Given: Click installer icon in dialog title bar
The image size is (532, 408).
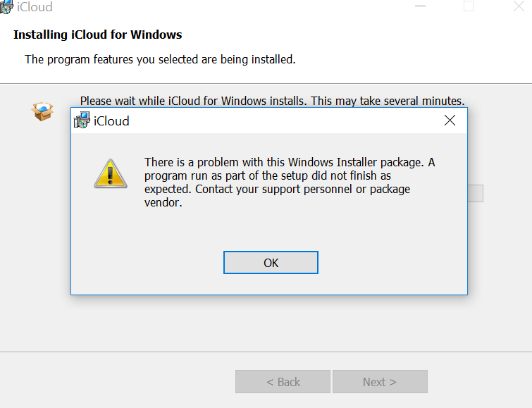Looking at the screenshot, I should coord(82,120).
